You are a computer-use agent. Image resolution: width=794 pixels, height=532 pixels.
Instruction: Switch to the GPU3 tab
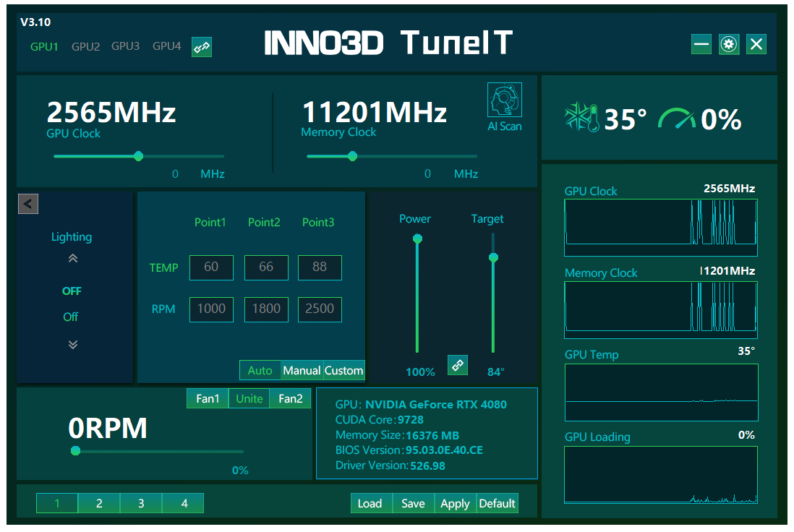coord(126,46)
